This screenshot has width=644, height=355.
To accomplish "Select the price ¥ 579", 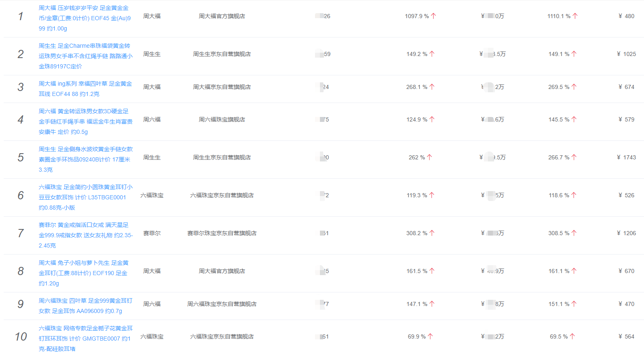I will (626, 119).
